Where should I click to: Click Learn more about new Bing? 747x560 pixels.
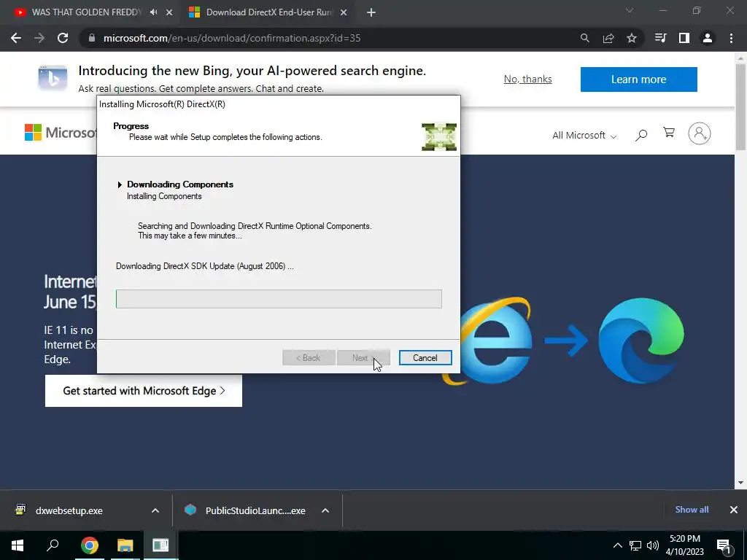pos(639,79)
